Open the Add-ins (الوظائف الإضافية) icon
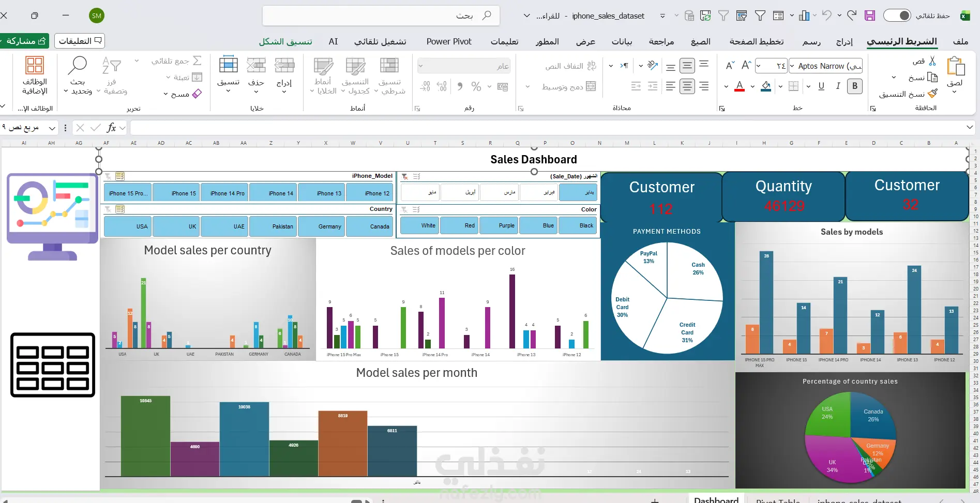Screen dimensions: 980x503 pos(35,66)
